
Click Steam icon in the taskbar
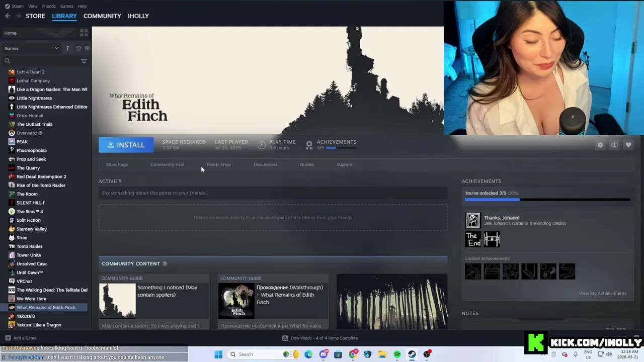point(412,354)
